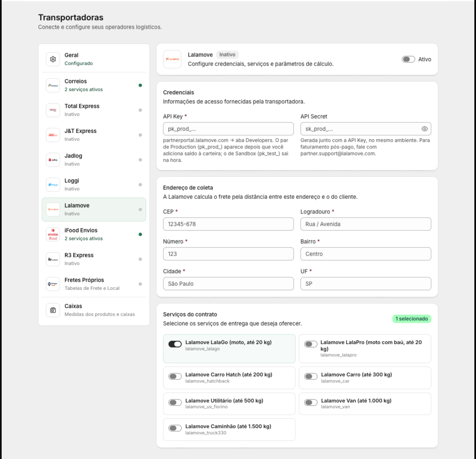Screen dimensions: 476x459
Task: Focus the API Key field
Action: pyautogui.click(x=228, y=129)
